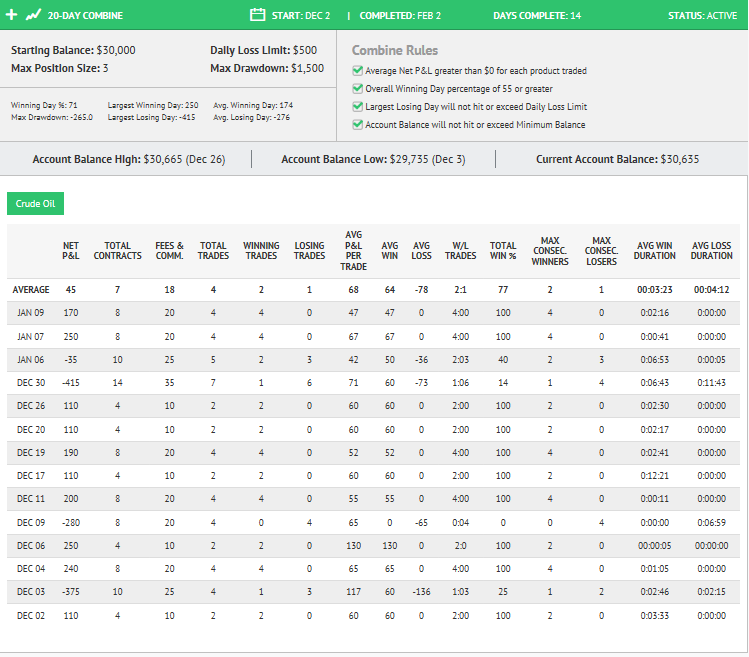Click the MAX CONSEC. WINNERS column header
749x657 pixels.
coord(550,250)
